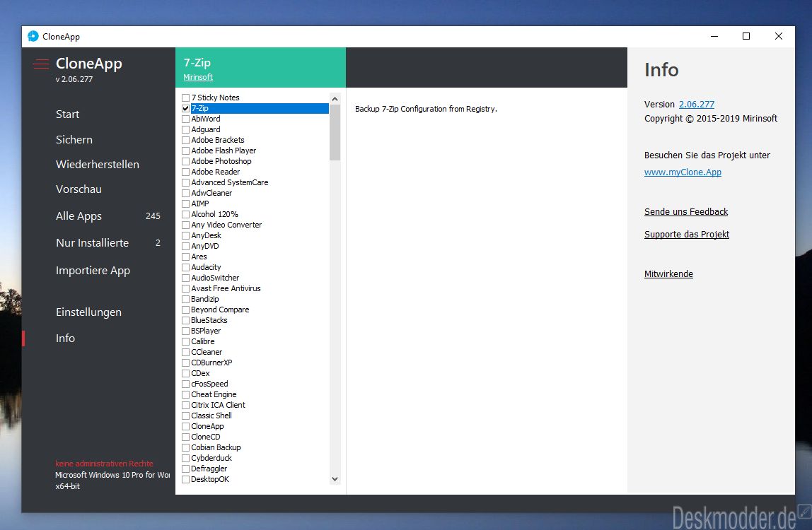Select Cyberduck in the app list
This screenshot has height=530, width=812.
coord(211,459)
